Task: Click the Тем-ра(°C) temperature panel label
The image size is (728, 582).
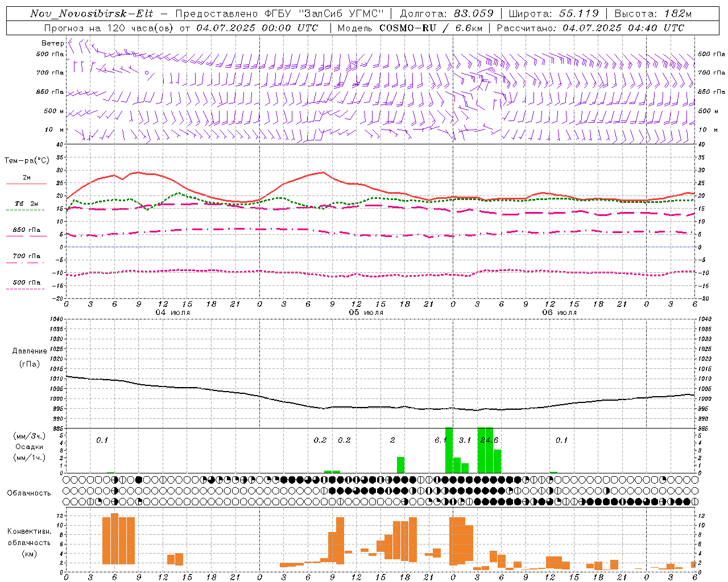Action: click(27, 161)
